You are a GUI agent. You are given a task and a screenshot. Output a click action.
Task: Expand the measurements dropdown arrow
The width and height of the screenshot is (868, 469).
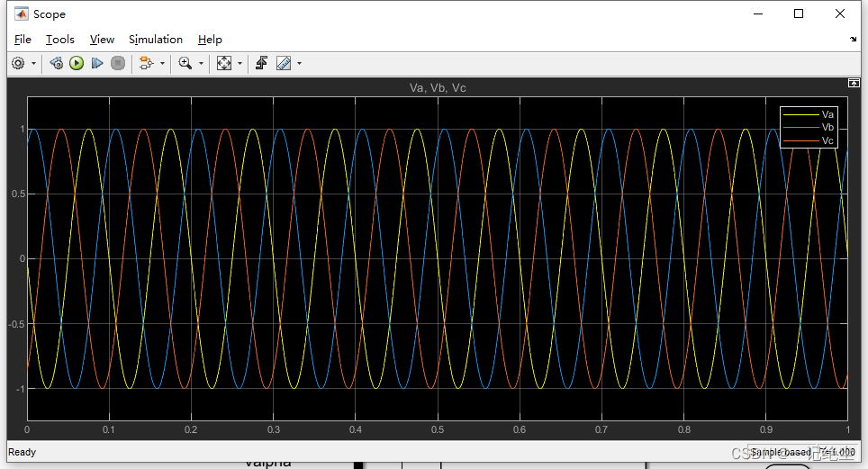pyautogui.click(x=300, y=64)
